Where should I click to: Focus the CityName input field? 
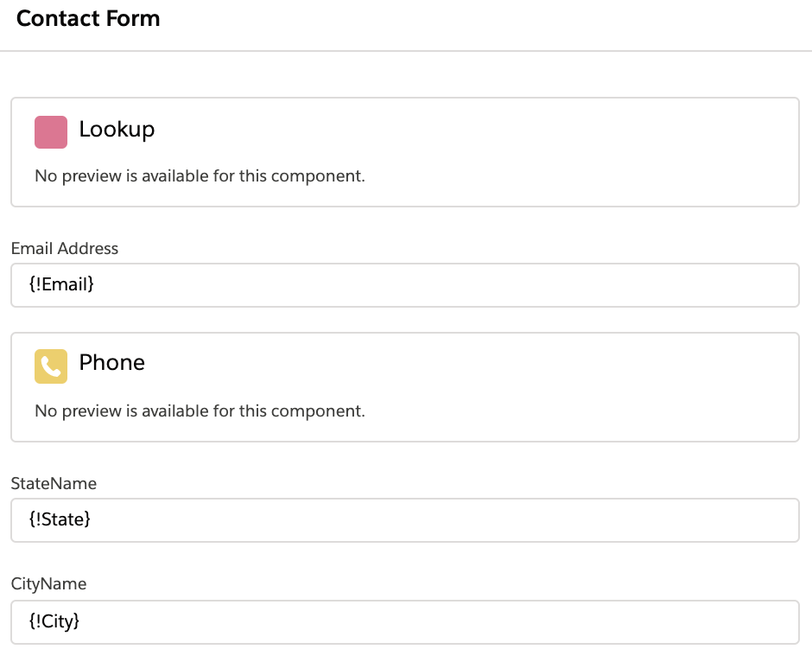point(404,622)
